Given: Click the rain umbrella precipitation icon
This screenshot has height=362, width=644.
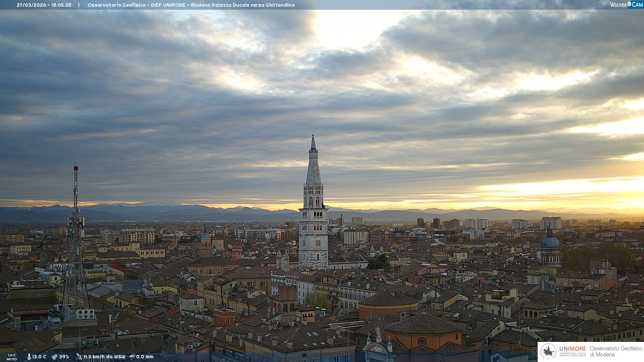Looking at the screenshot, I should [x=132, y=357].
